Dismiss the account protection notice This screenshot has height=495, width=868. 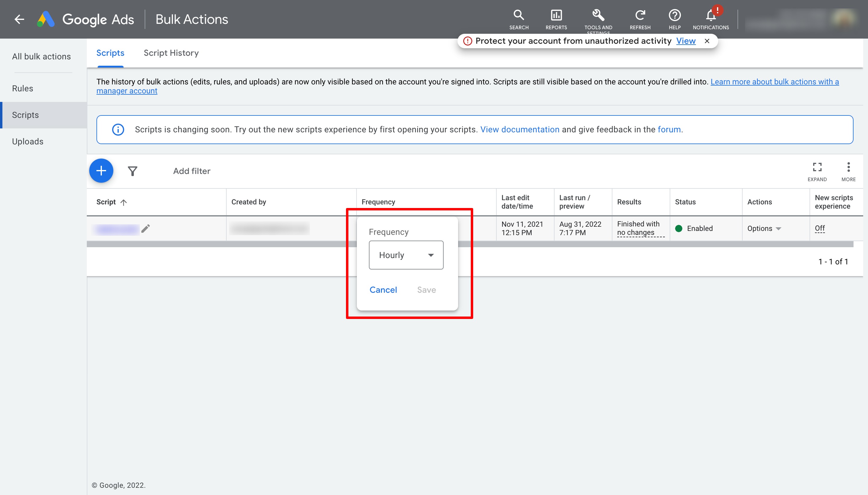(707, 41)
